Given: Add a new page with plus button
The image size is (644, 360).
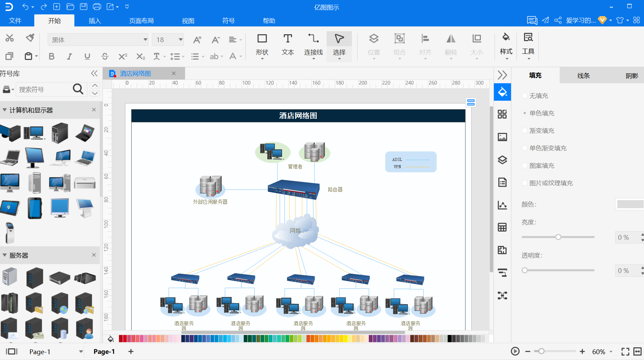Looking at the screenshot, I should tap(131, 351).
